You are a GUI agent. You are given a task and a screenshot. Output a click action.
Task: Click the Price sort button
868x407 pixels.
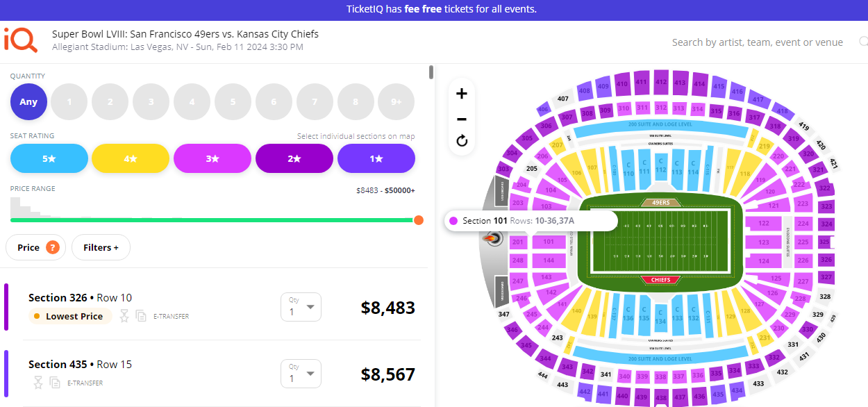28,247
